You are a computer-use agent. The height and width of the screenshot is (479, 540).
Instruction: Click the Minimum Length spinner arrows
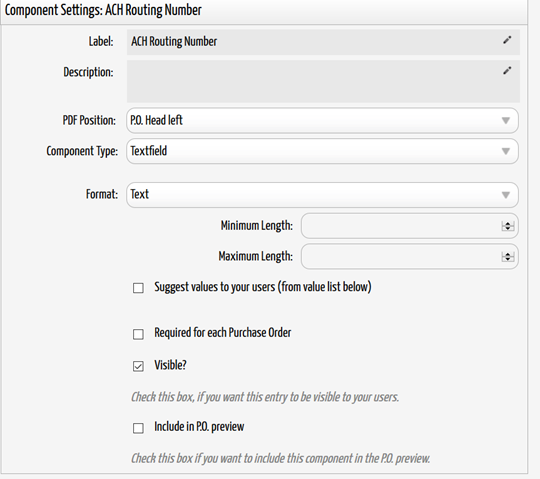point(507,226)
